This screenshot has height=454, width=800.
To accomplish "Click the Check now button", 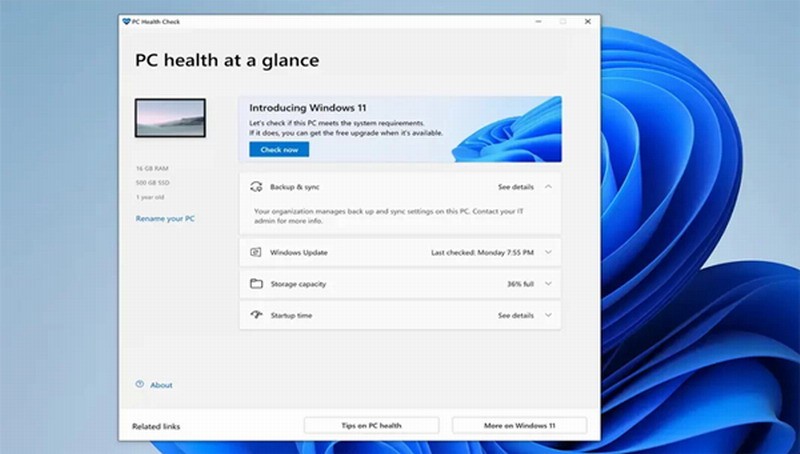I will tap(279, 149).
